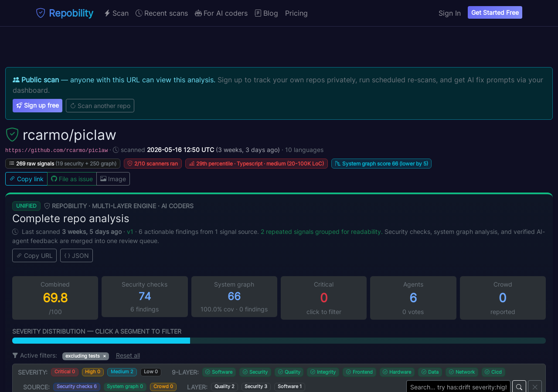Toggle the Integrity 9-layer chip
This screenshot has height=392, width=558.
click(x=323, y=372)
